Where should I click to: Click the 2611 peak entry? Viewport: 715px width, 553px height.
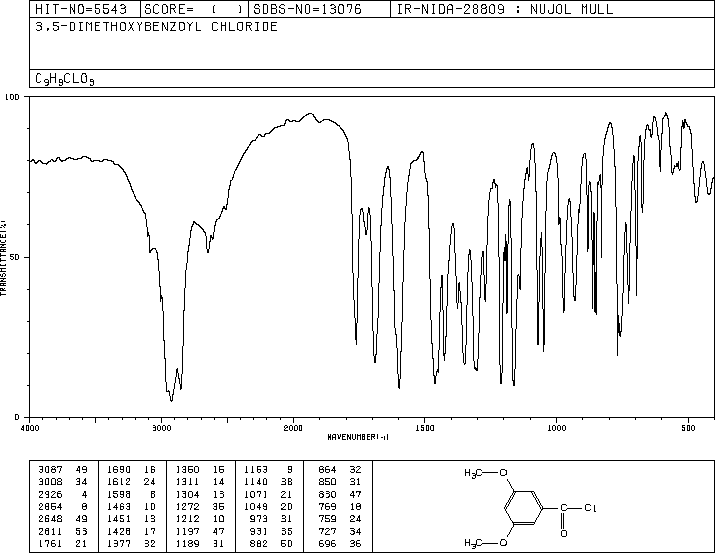point(62,532)
